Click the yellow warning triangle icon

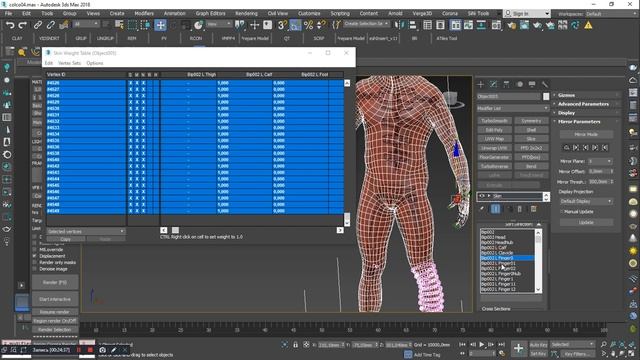pos(588,25)
